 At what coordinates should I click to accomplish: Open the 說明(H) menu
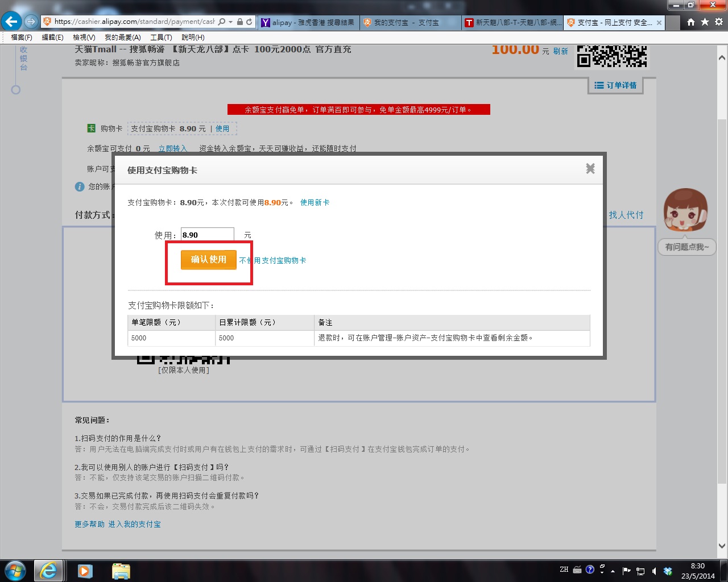193,37
